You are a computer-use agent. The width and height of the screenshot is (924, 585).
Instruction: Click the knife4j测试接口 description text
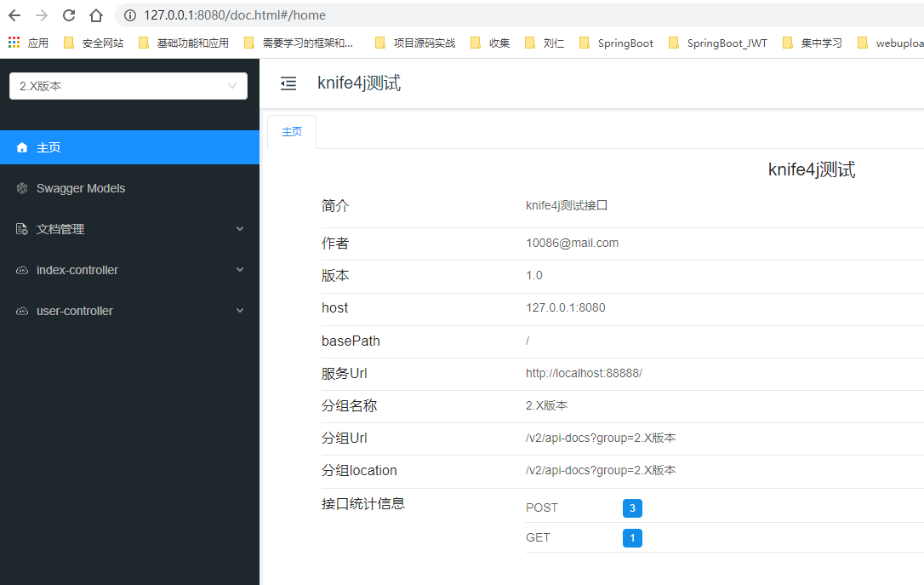coord(567,205)
